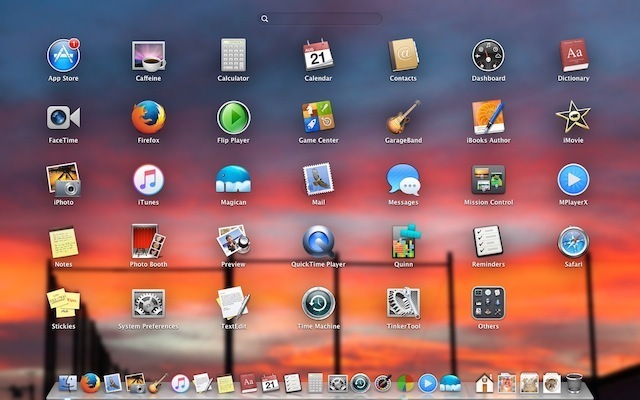Launch Caffeine from the Launchpad grid
This screenshot has width=640, height=400.
[148, 56]
